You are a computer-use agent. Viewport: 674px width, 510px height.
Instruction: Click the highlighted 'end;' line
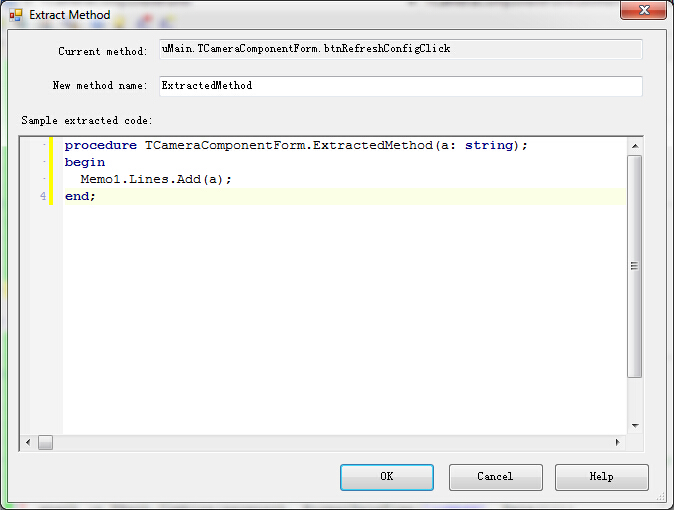point(344,197)
